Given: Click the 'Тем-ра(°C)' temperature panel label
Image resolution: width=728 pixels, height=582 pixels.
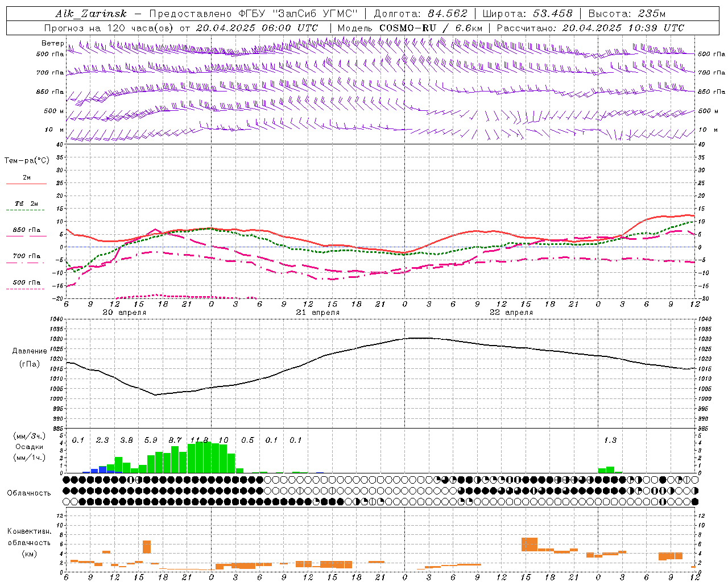Looking at the screenshot, I should (x=27, y=161).
